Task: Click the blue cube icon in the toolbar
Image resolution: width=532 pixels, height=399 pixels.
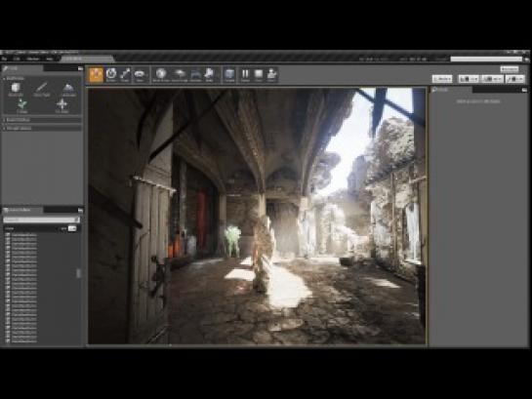Action: 229,74
